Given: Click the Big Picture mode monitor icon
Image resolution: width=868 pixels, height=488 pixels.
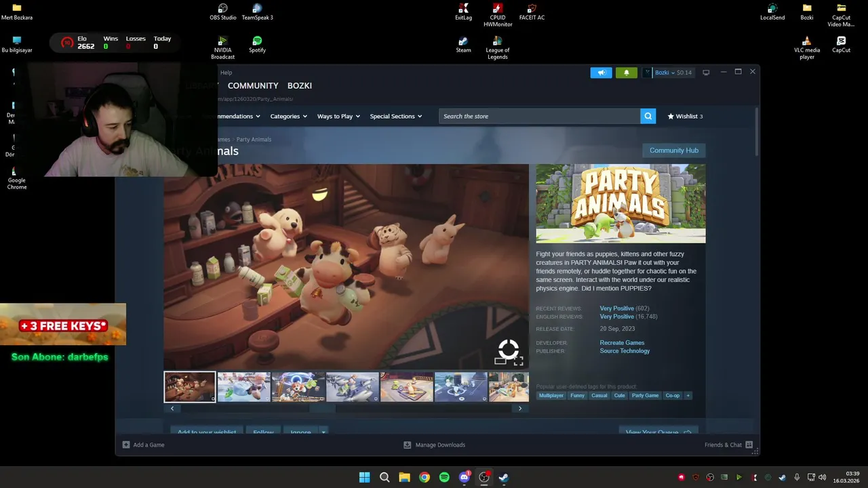Looking at the screenshot, I should (706, 73).
